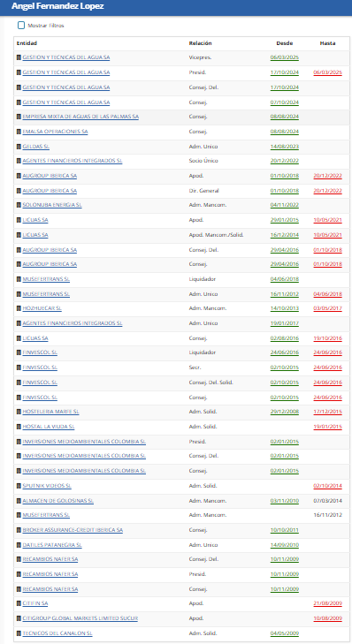Click the Desde date 14/08/2023
Viewport: 352px width, 644px height.
285,147
